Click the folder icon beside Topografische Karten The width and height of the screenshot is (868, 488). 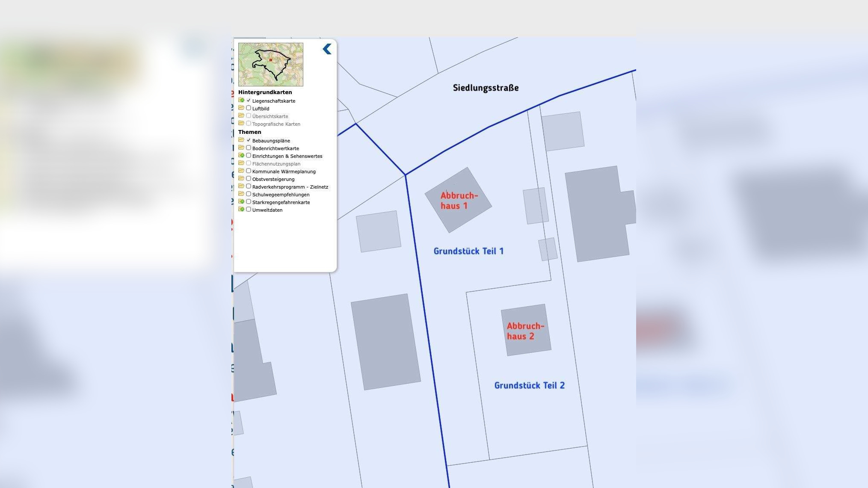click(242, 123)
